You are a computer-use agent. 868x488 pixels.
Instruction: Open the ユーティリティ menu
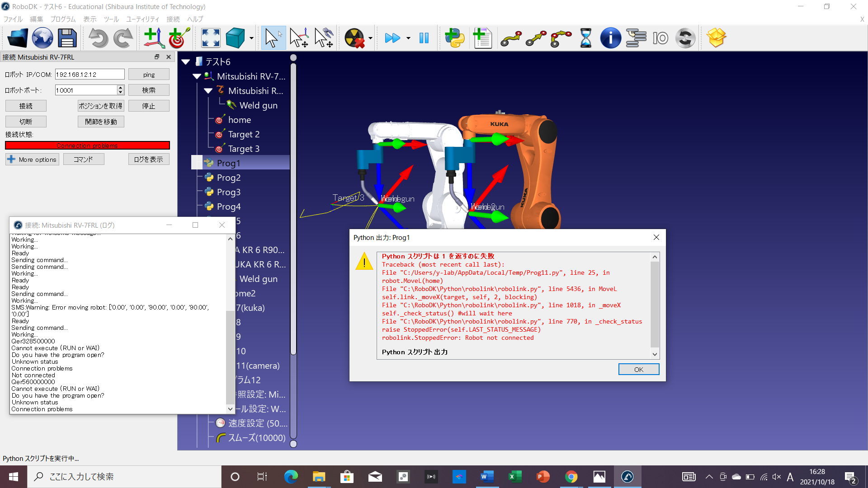[x=142, y=19]
